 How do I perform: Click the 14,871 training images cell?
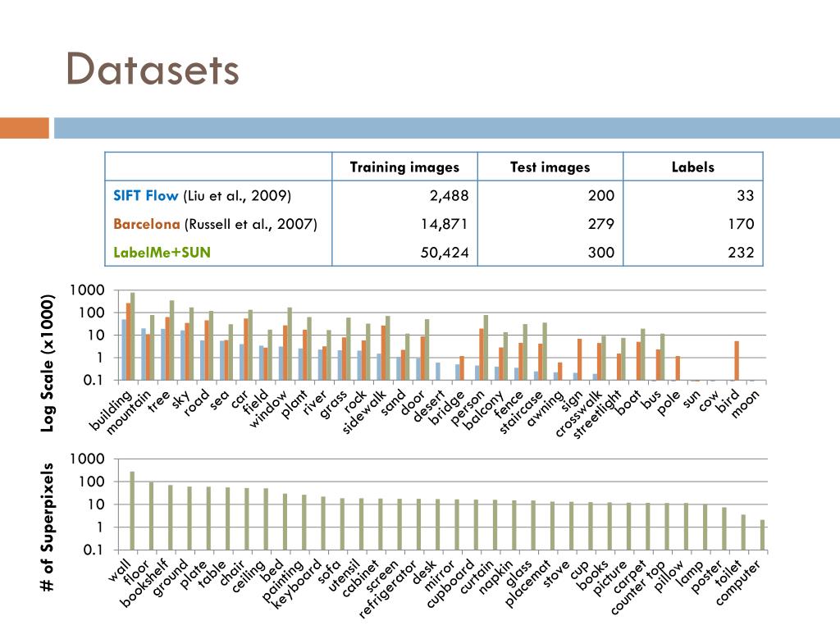point(444,224)
